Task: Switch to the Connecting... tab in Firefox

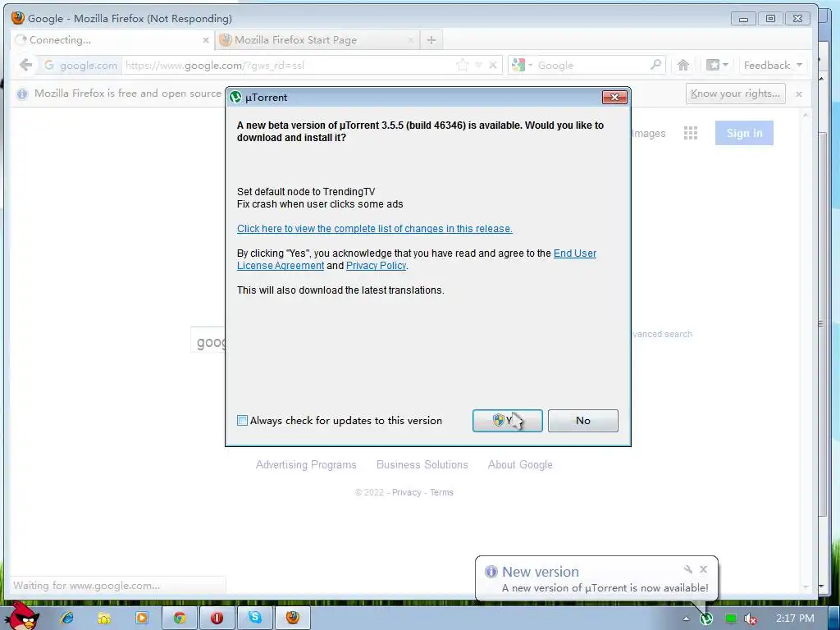Action: coord(111,40)
